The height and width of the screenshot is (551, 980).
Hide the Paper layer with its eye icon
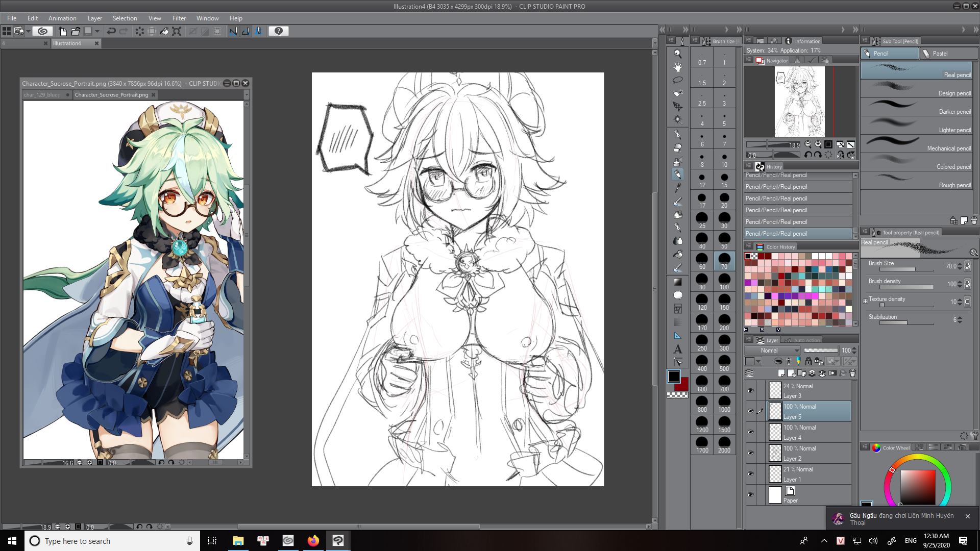(750, 495)
